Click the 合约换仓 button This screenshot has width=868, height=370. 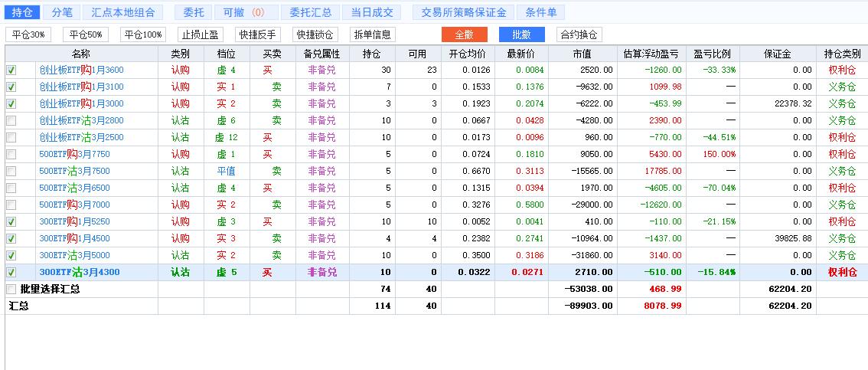[x=579, y=34]
